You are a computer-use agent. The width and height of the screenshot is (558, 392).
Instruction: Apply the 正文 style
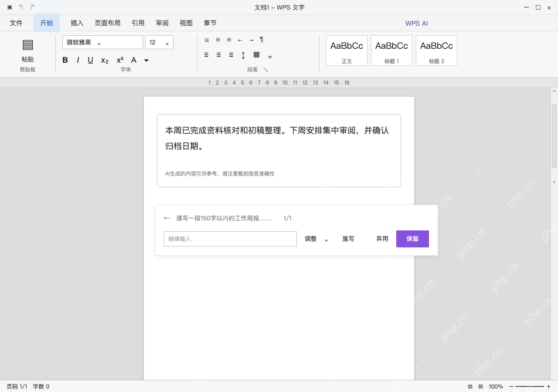pyautogui.click(x=347, y=51)
